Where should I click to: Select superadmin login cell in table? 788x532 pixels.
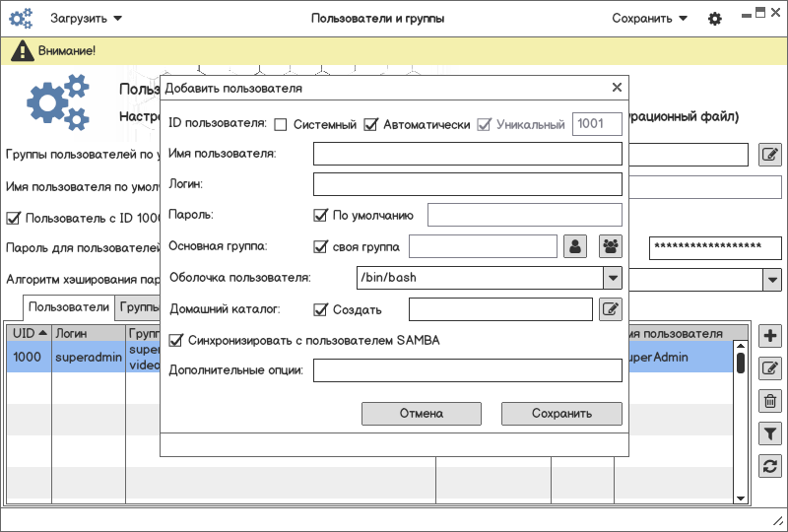click(89, 357)
